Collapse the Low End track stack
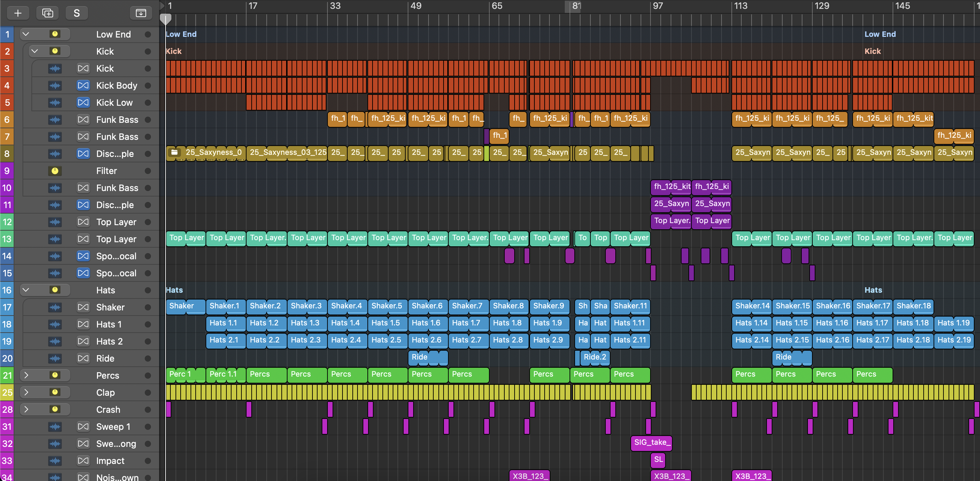The image size is (980, 481). tap(26, 34)
